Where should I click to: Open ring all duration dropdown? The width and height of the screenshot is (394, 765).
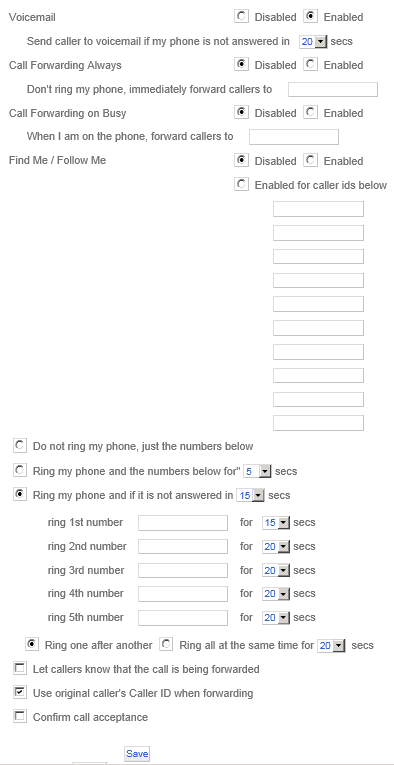pos(332,646)
